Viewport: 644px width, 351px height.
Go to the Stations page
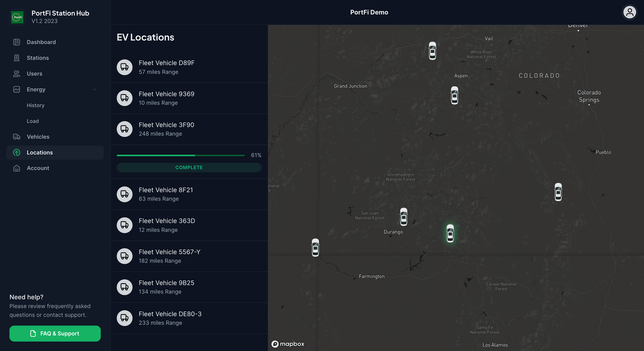pos(38,58)
